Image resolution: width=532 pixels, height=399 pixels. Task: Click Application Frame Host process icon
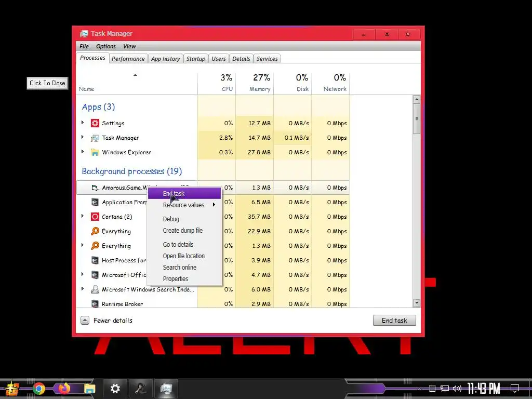coord(95,202)
